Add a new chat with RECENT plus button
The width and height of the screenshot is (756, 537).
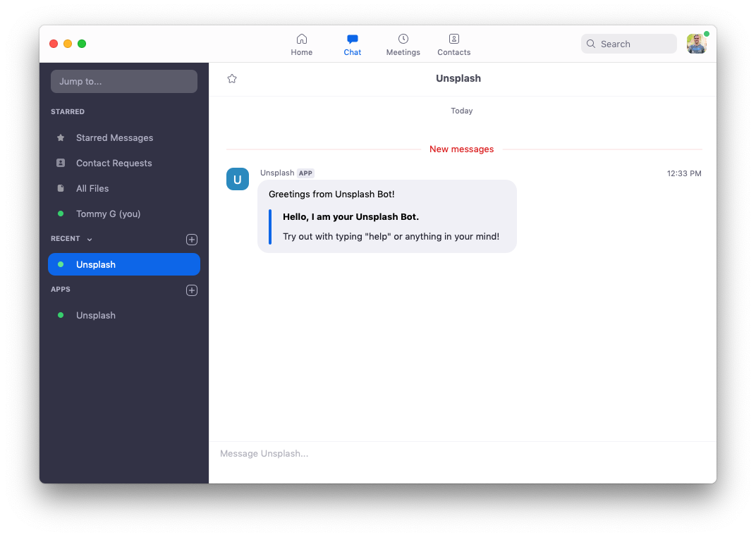[x=191, y=239]
